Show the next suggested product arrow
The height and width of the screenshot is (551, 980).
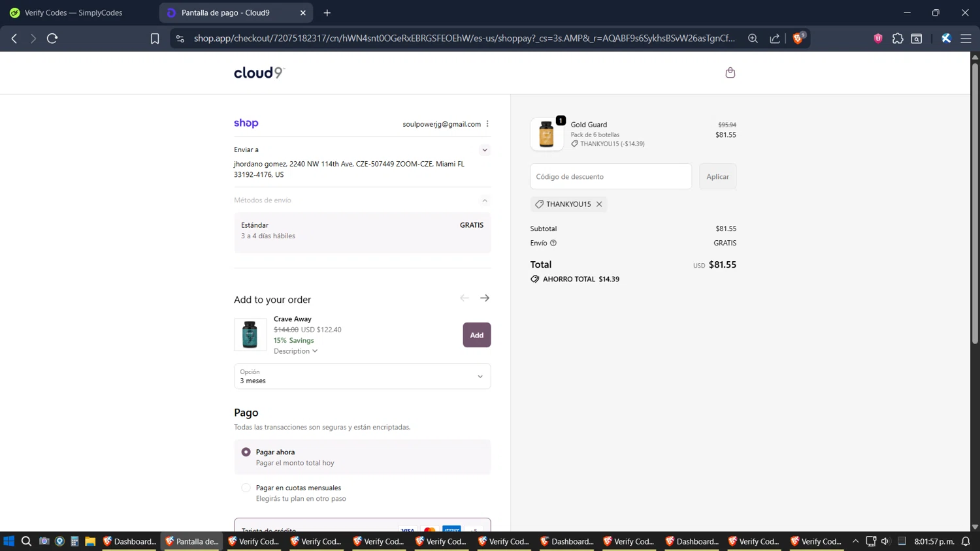coord(485,298)
